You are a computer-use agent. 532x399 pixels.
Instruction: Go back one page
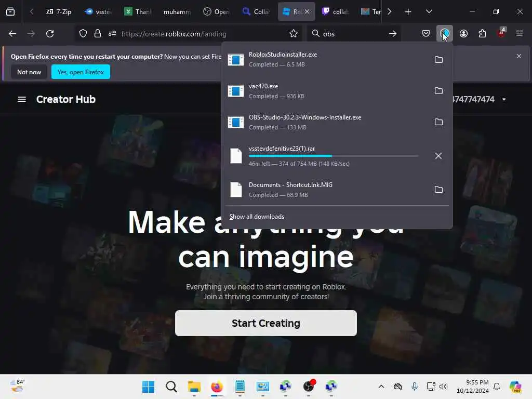(12, 34)
